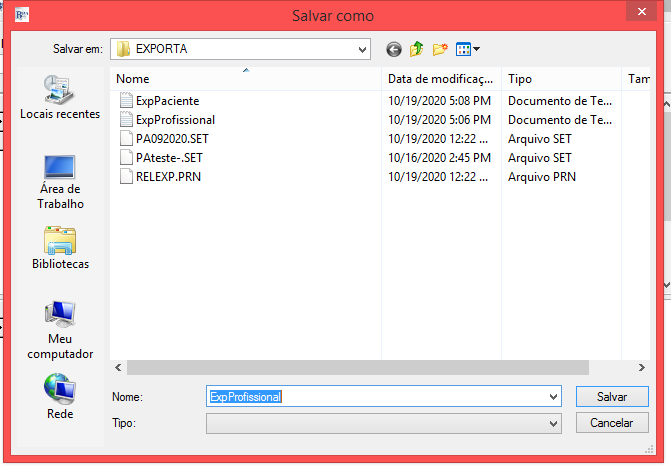Viewport: 671px width, 466px height.
Task: Click the Back navigation arrow icon
Action: coord(393,49)
